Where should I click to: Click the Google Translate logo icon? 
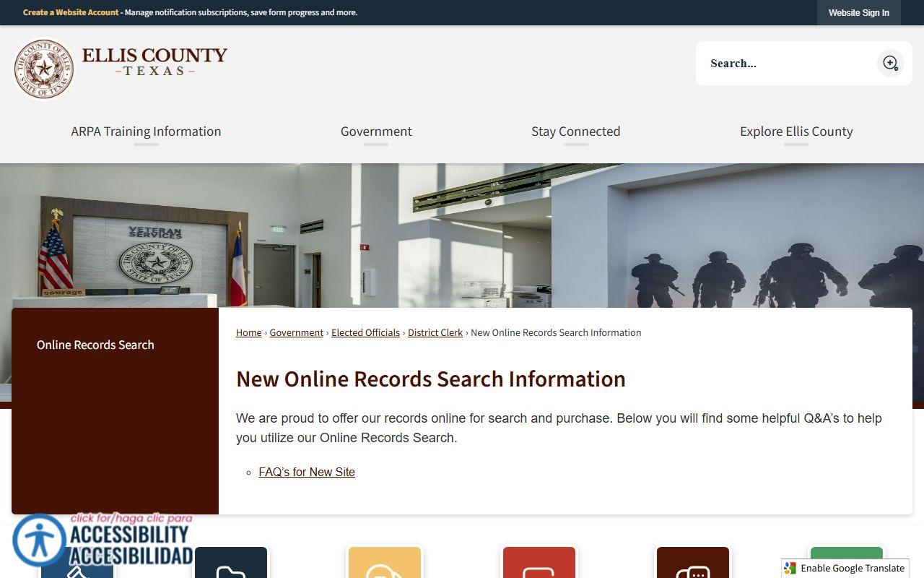pos(790,569)
